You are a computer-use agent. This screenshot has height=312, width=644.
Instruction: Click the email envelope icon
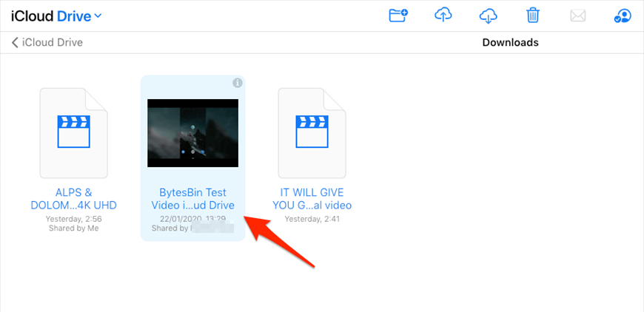click(x=577, y=16)
